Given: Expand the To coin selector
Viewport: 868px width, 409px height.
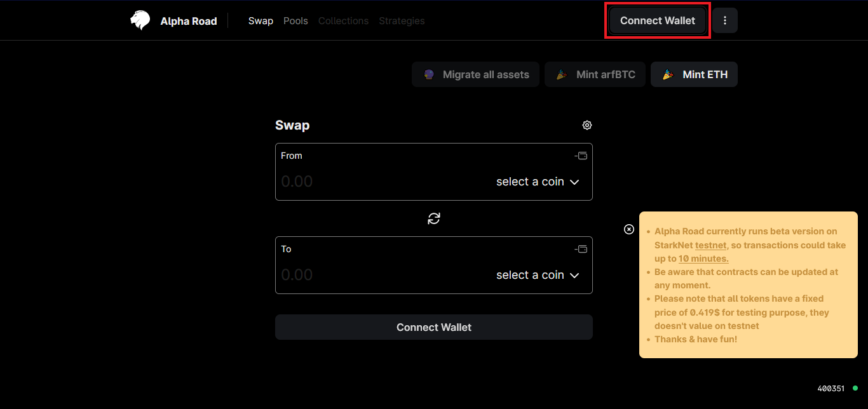Looking at the screenshot, I should tap(538, 275).
